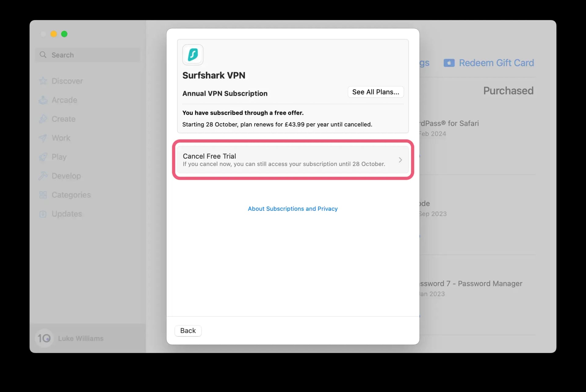Open the Create section

[63, 119]
